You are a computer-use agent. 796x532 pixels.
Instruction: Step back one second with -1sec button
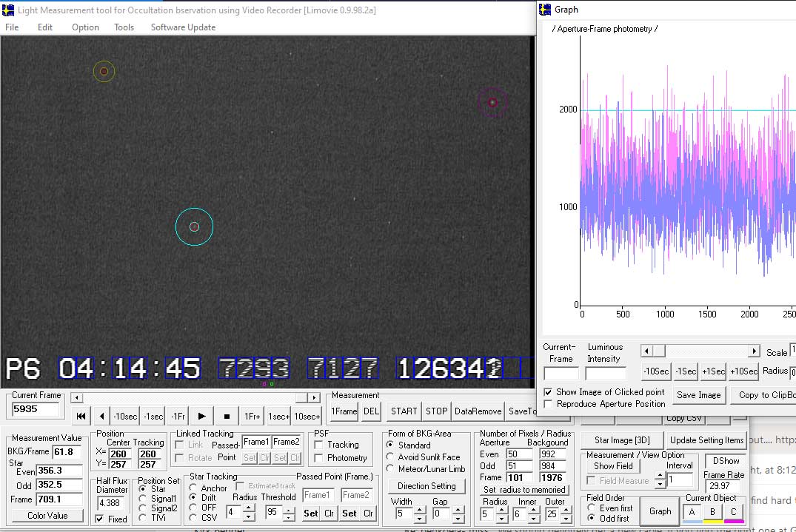tap(153, 417)
